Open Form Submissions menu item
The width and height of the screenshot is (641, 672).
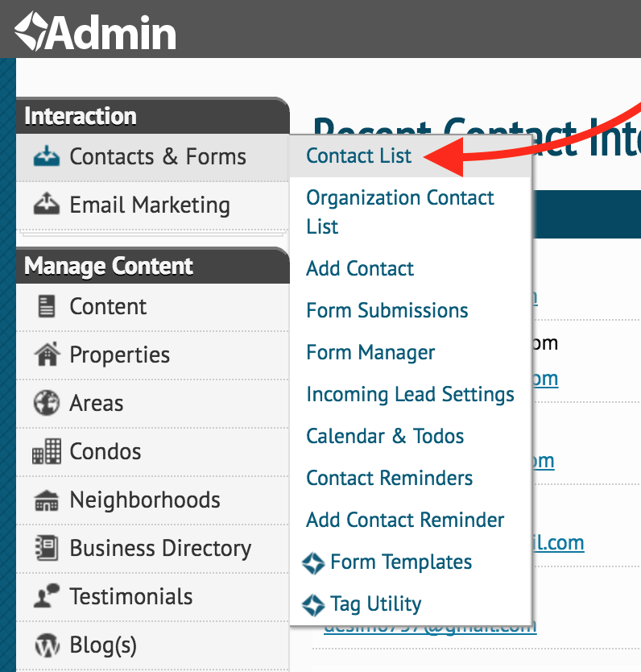387,310
